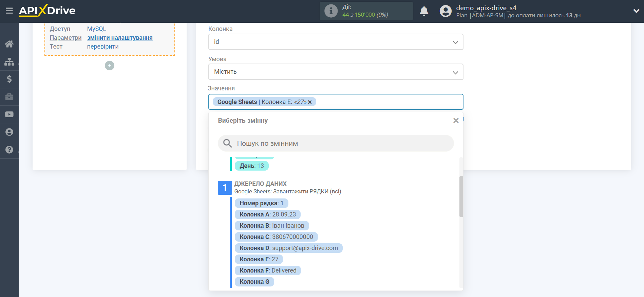Viewport: 644px width, 297px height.
Task: Select Колонка C: 380670000000 variable
Action: click(x=276, y=237)
